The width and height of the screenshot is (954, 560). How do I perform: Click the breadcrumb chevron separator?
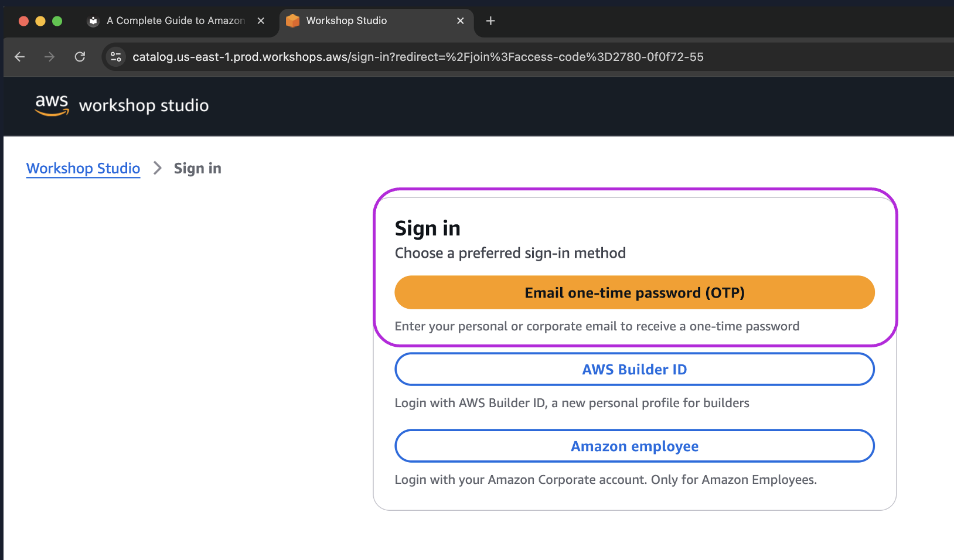point(157,169)
